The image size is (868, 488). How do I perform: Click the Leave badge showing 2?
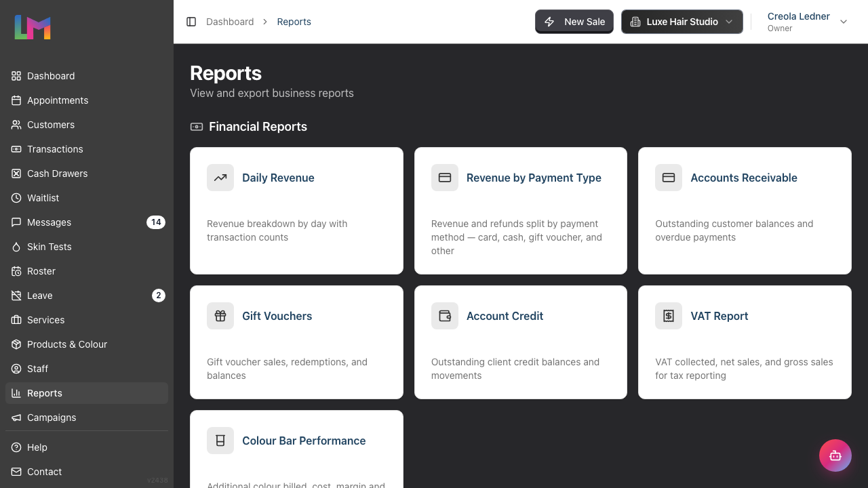[159, 296]
